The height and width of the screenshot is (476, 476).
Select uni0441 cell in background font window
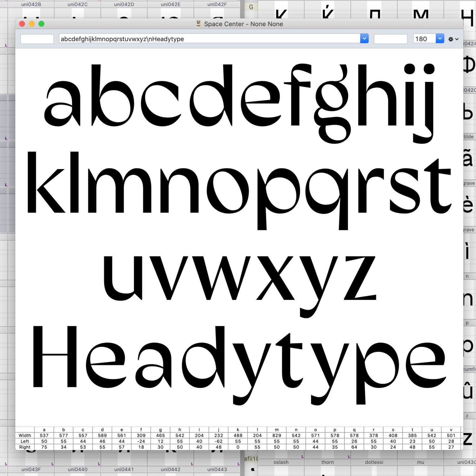tap(124, 469)
